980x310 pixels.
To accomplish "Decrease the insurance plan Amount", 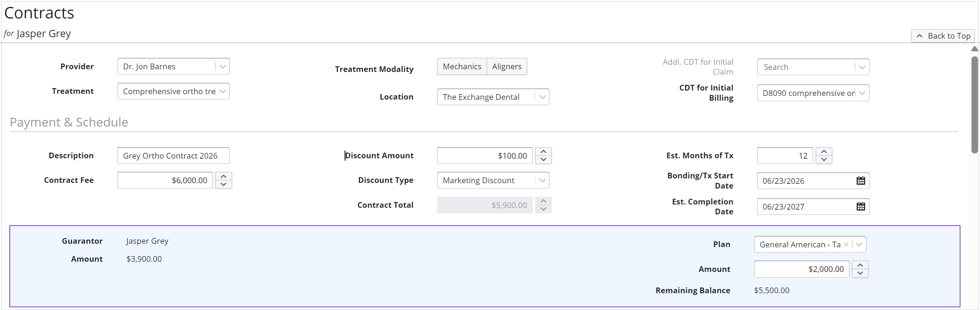I will point(860,273).
